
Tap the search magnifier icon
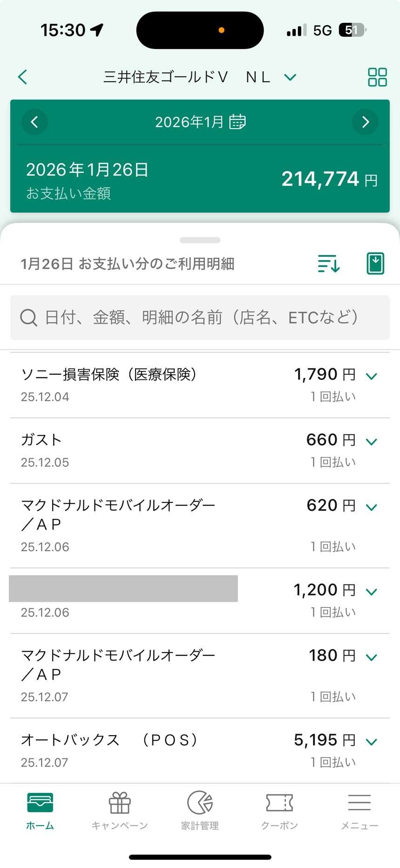(28, 318)
